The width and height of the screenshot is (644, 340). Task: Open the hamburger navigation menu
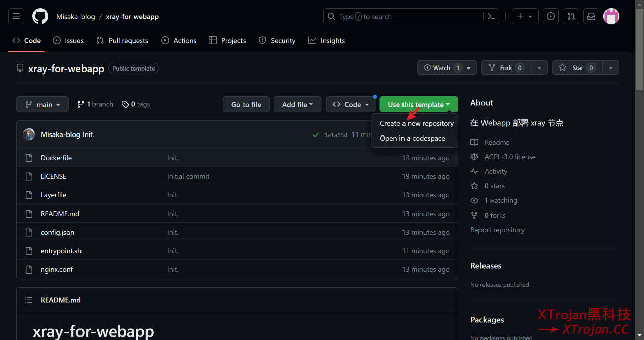pos(16,17)
